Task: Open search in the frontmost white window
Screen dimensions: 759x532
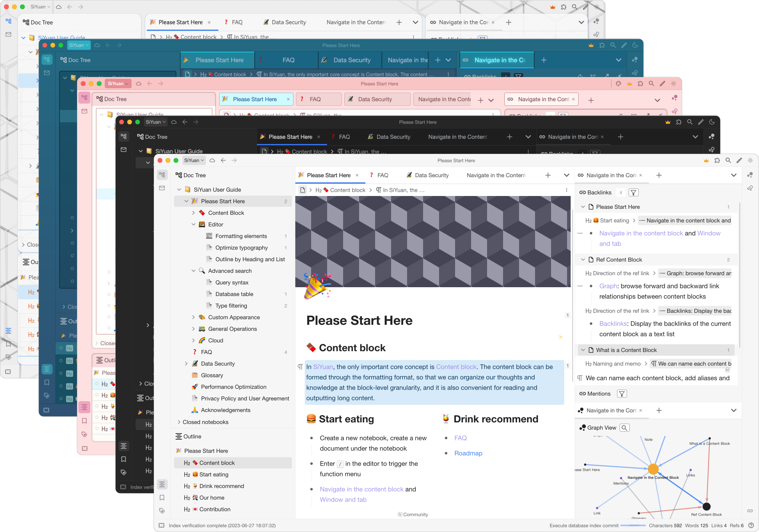Action: click(x=728, y=160)
